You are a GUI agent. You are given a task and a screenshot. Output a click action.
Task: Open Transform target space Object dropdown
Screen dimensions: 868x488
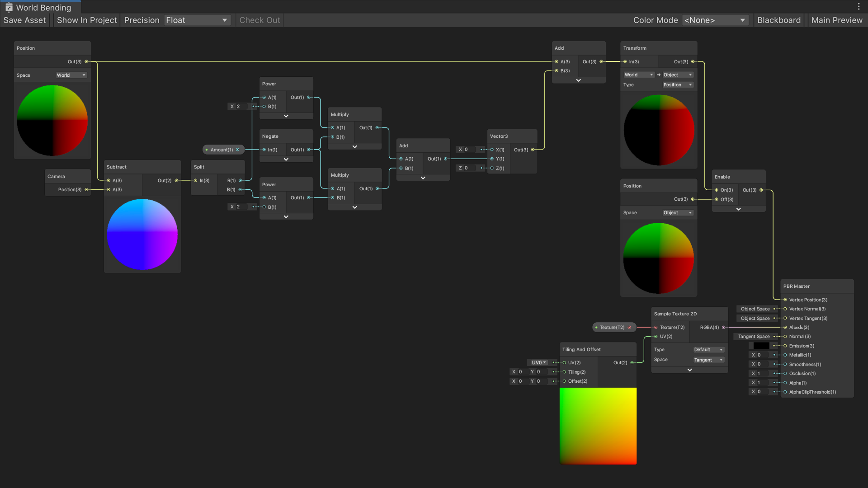click(678, 75)
